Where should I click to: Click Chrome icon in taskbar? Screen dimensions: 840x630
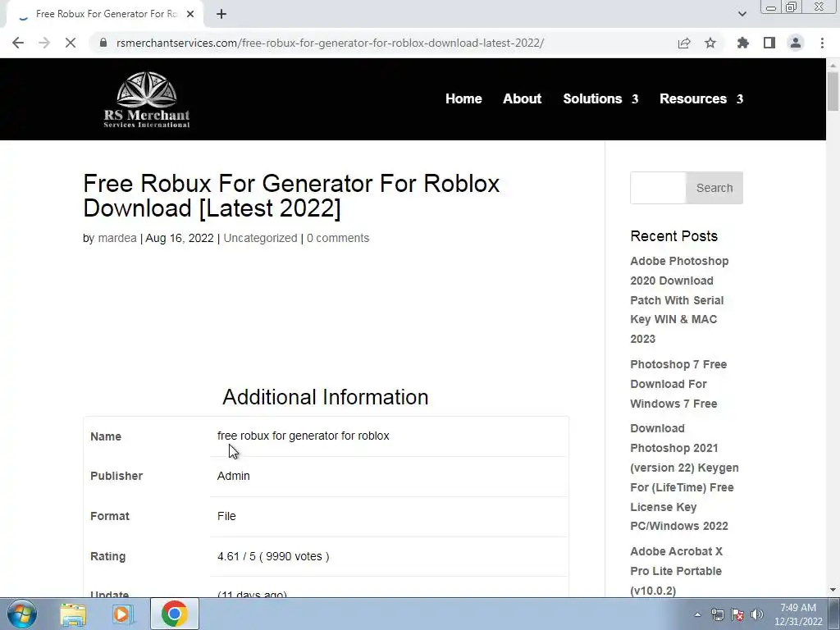(174, 614)
